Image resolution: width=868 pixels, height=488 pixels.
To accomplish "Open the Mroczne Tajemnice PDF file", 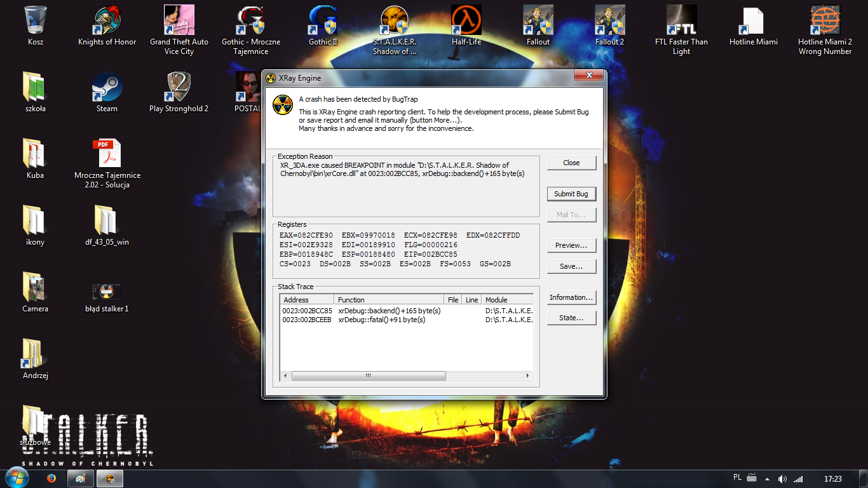I will click(107, 154).
